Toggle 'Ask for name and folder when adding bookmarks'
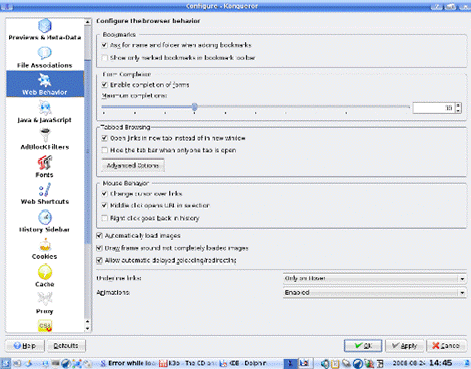This screenshot has height=369, width=471. pyautogui.click(x=105, y=45)
